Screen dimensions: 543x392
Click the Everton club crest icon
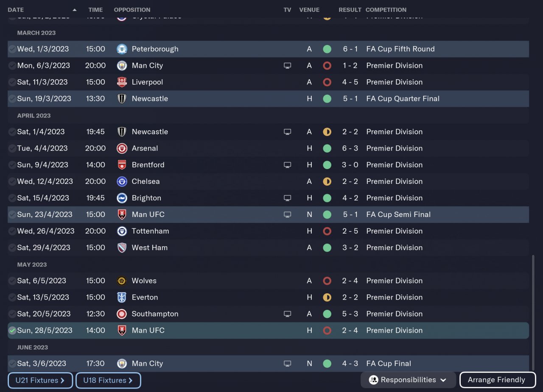122,297
